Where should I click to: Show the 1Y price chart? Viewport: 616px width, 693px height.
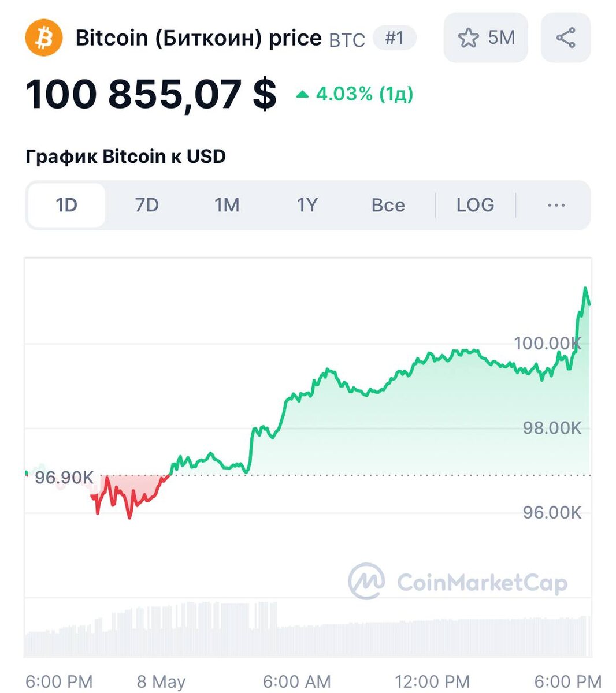coord(307,205)
